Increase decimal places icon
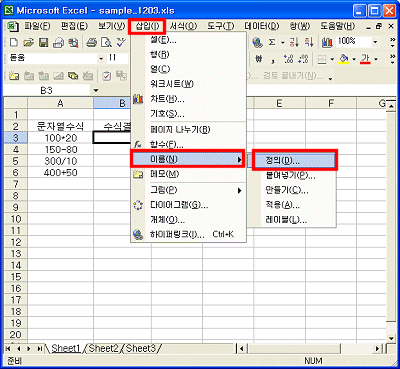This screenshot has height=369, width=400. click(x=288, y=59)
